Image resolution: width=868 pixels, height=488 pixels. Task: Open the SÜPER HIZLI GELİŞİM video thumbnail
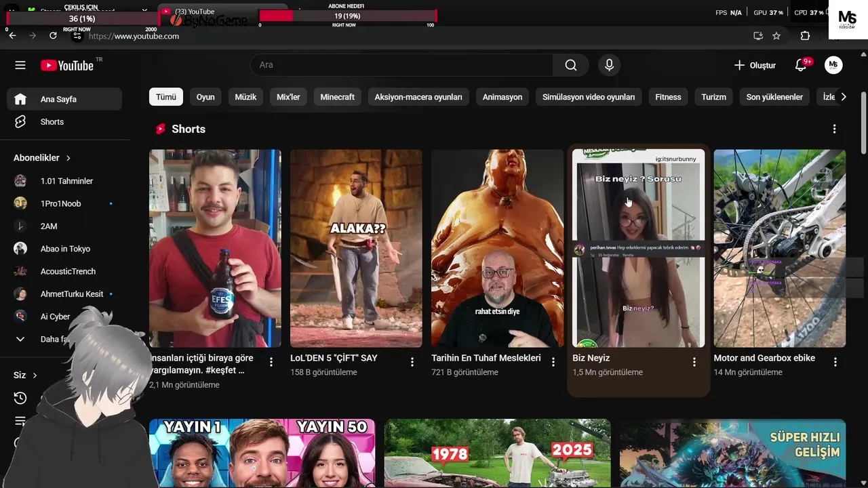(x=732, y=453)
